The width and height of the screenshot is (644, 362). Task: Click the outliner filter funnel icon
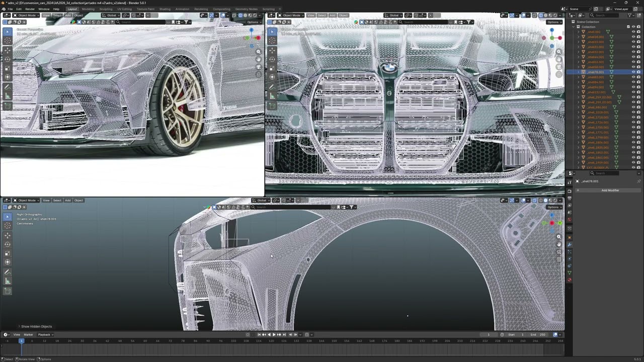pos(630,16)
